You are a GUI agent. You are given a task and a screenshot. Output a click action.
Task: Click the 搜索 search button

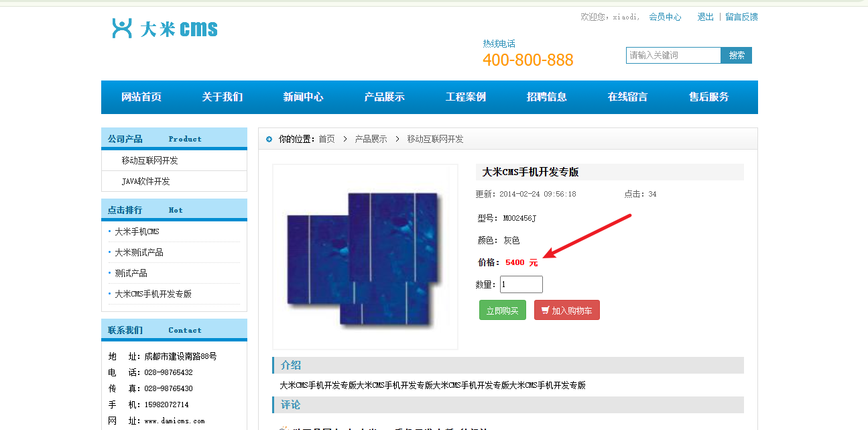(x=737, y=56)
